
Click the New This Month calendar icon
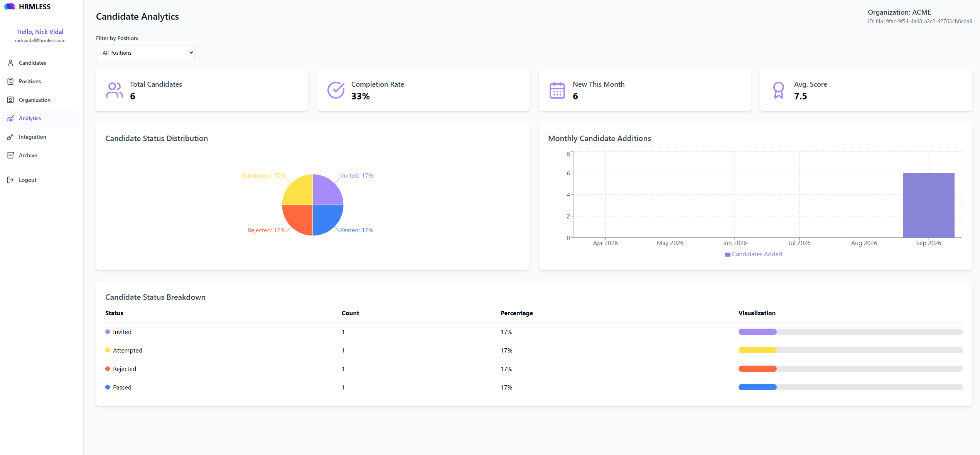(557, 90)
